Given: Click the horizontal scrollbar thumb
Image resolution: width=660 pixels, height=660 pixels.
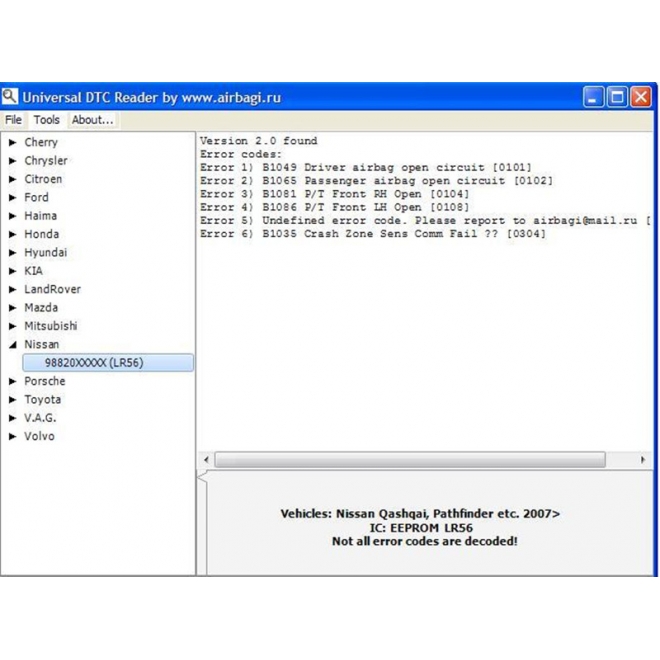Looking at the screenshot, I should (410, 460).
